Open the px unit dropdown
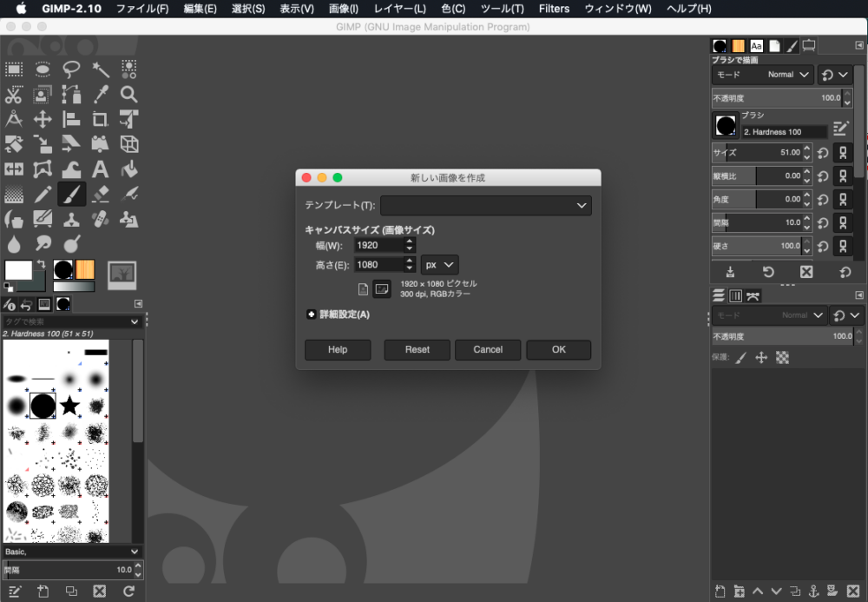This screenshot has height=602, width=868. tap(440, 265)
